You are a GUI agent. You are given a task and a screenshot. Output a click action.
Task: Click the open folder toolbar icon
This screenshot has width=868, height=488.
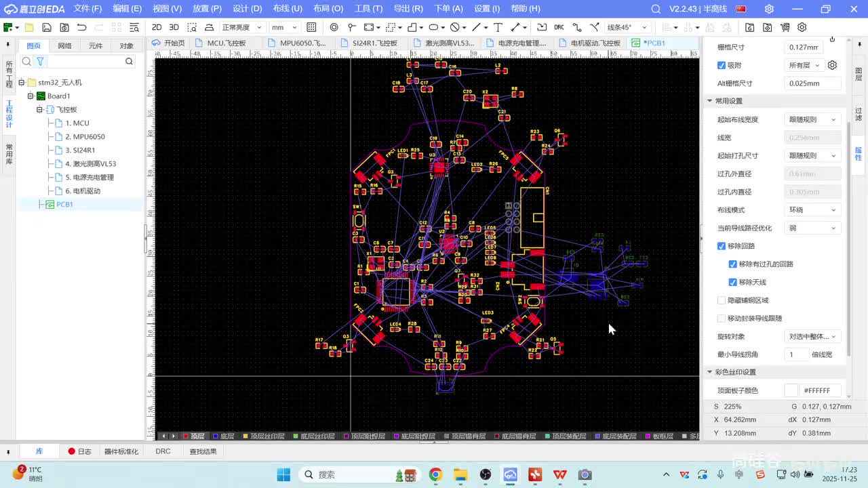point(29,27)
